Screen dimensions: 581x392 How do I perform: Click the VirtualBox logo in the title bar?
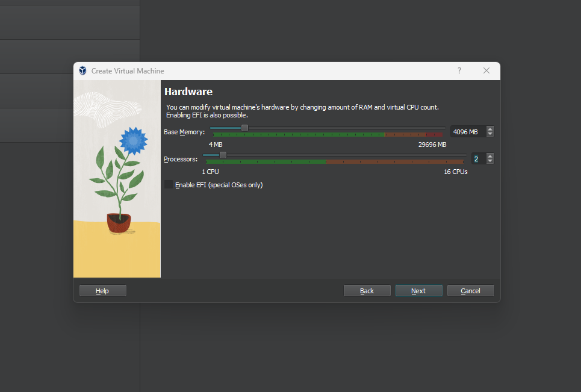(82, 71)
